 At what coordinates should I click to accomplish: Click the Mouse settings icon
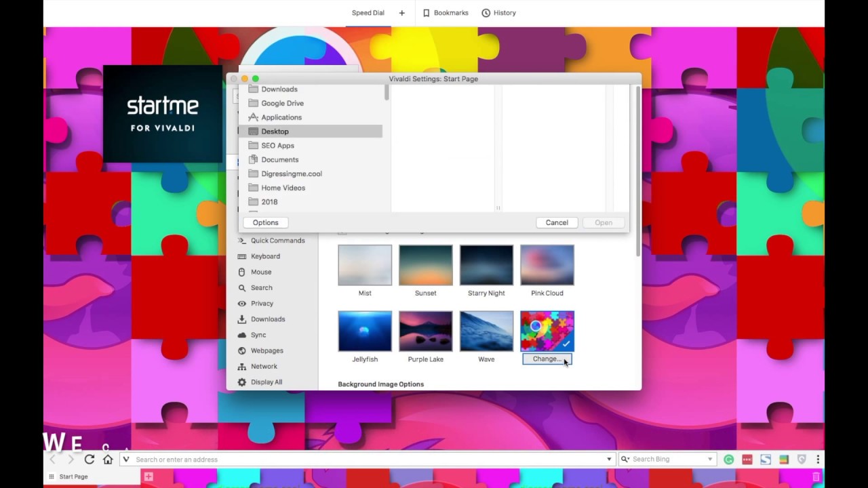(x=242, y=272)
